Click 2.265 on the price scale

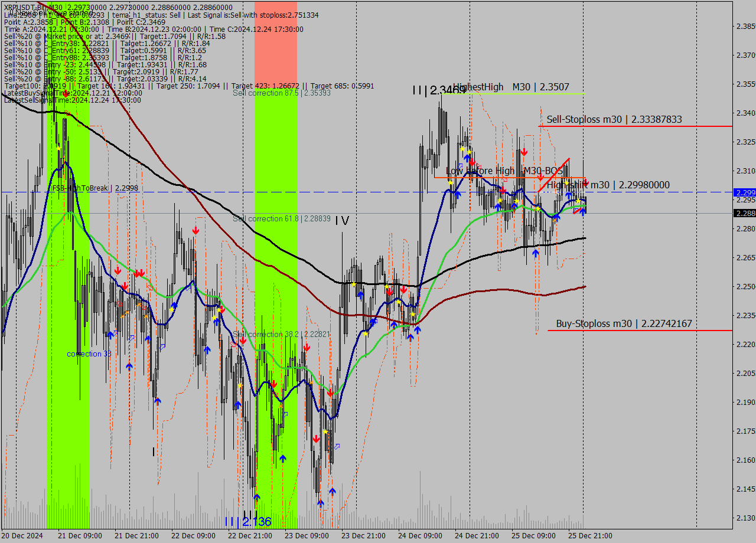[x=745, y=257]
